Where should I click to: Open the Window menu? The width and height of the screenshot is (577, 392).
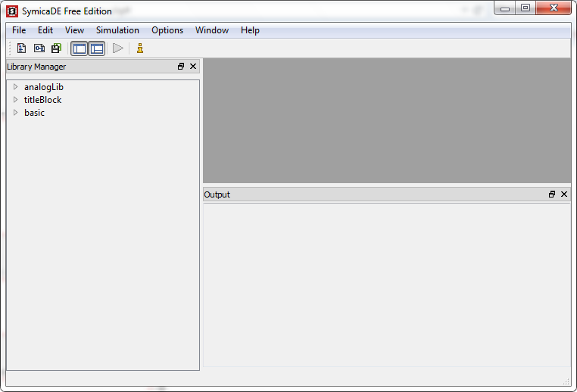click(211, 30)
